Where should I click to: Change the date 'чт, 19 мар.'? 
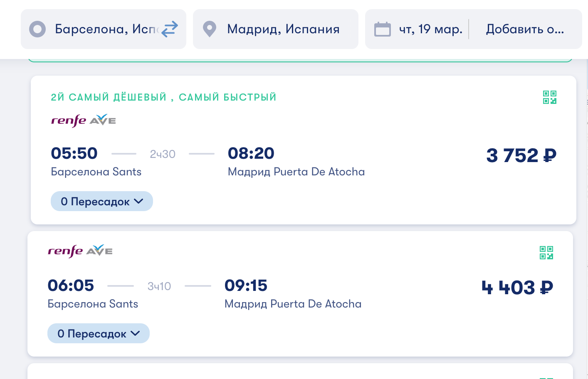point(431,29)
